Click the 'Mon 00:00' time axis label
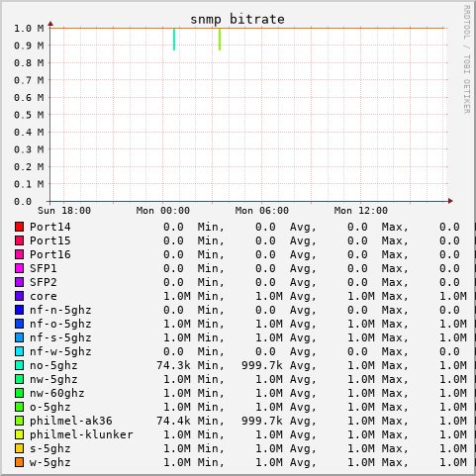The height and width of the screenshot is (476, 476). [163, 211]
